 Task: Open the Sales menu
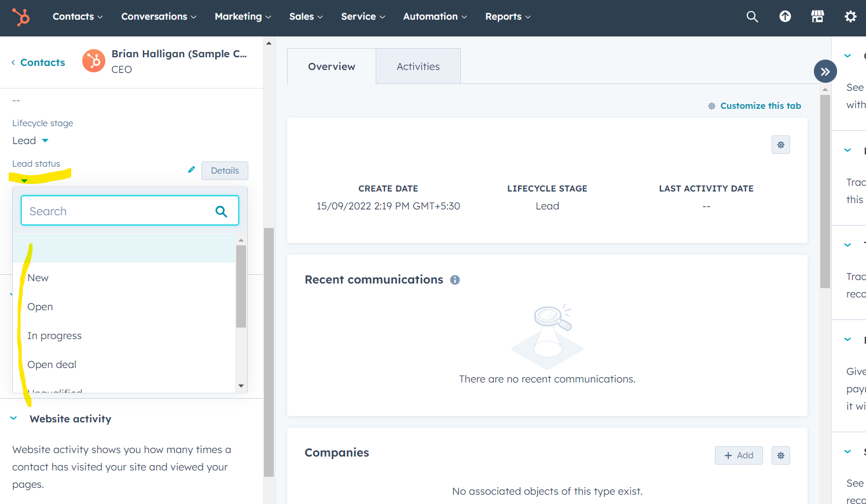point(306,17)
